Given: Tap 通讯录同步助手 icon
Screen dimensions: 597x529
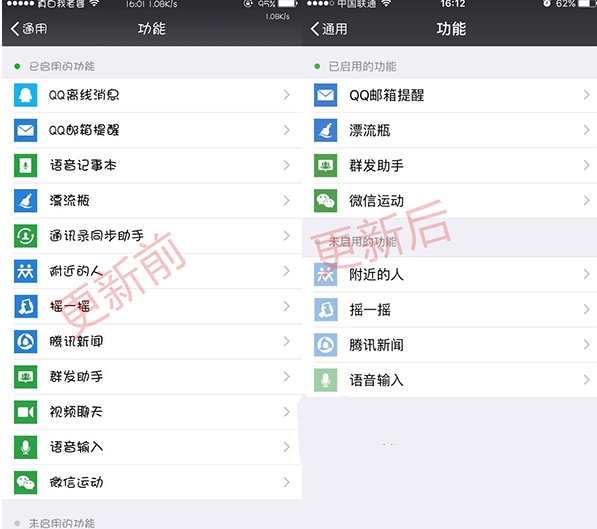Looking at the screenshot, I should (x=26, y=236).
